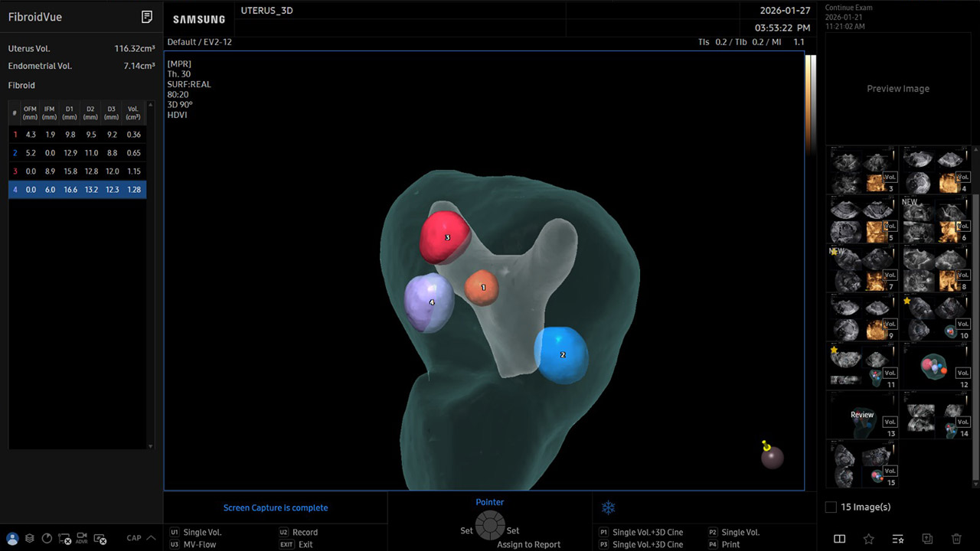980x551 pixels.
Task: Click the Uterus Vol. value 116.32cm³
Action: [135, 48]
